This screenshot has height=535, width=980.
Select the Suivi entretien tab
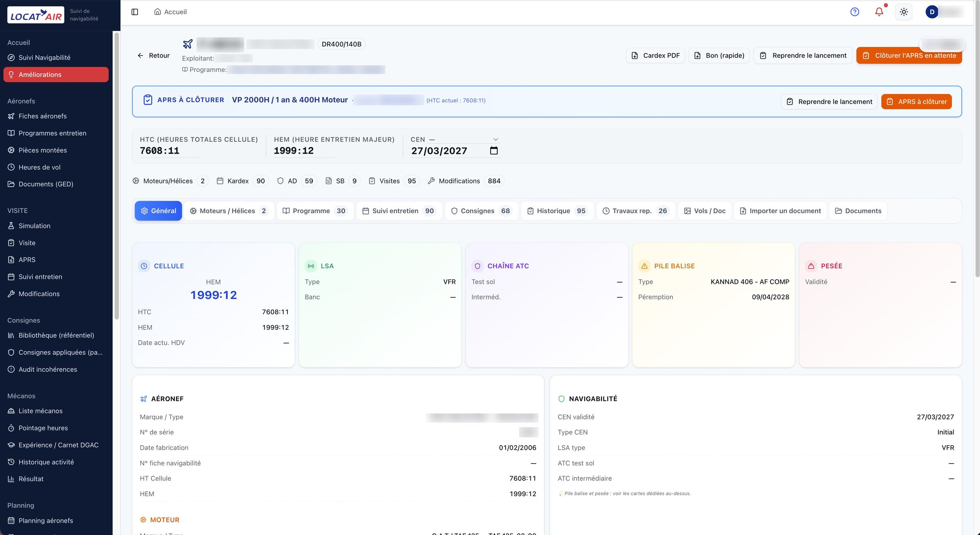click(x=399, y=211)
